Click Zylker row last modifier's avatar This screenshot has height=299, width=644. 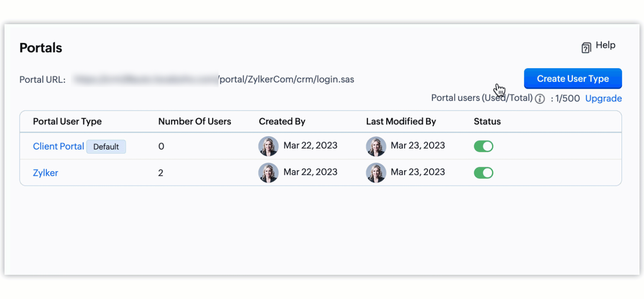376,173
